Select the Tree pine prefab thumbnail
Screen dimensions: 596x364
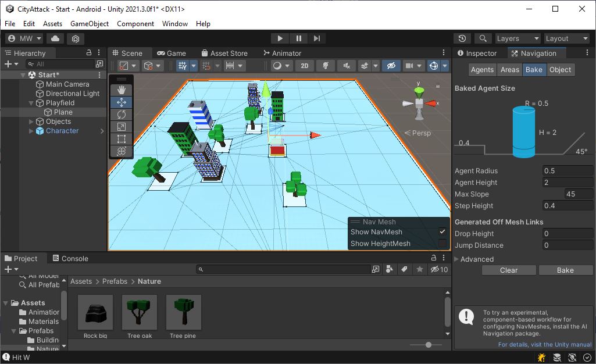coord(184,312)
